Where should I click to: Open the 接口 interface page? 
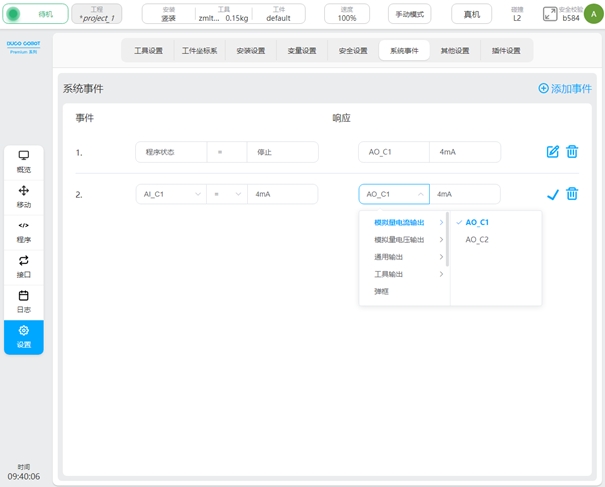click(24, 266)
